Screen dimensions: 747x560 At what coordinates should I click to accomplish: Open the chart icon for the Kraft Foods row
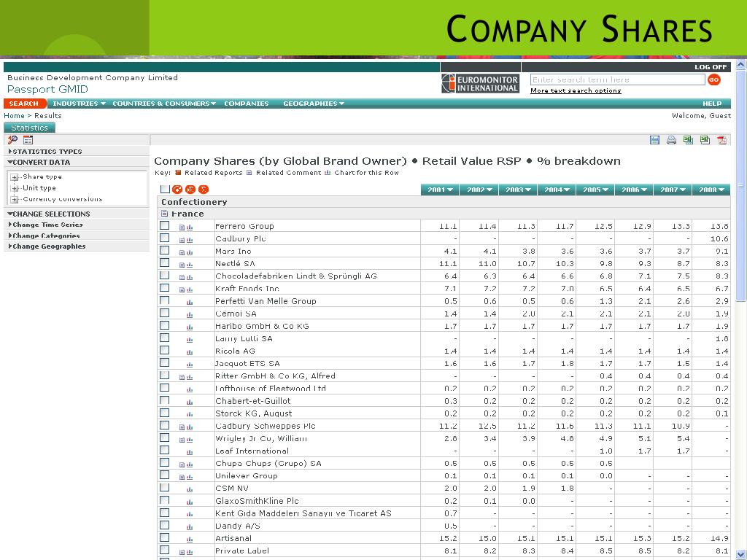pyautogui.click(x=190, y=289)
